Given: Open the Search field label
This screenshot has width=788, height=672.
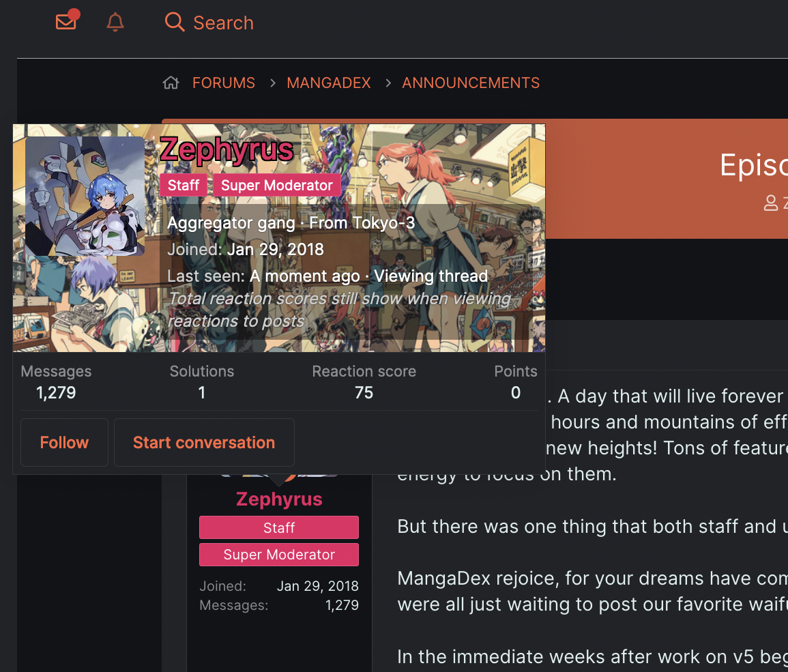Looking at the screenshot, I should point(223,23).
